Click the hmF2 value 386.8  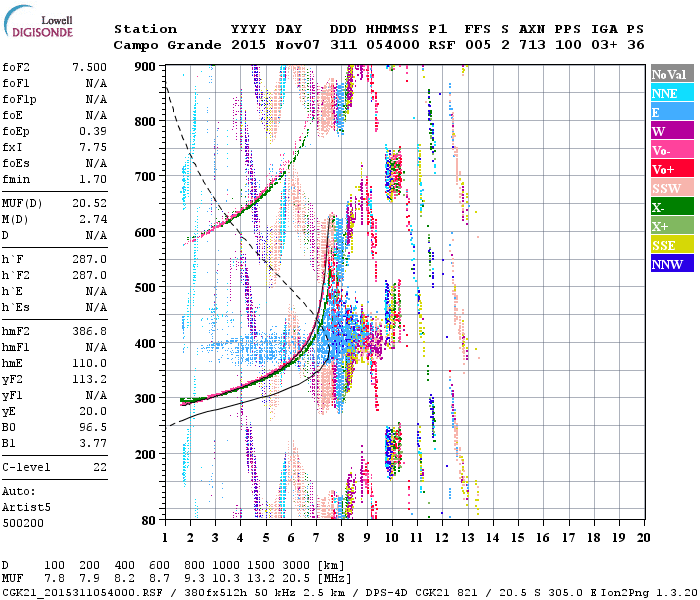click(x=89, y=331)
